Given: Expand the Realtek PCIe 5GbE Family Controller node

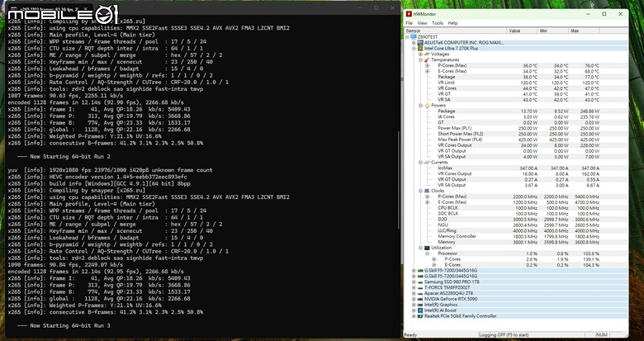Looking at the screenshot, I should coord(414,316).
